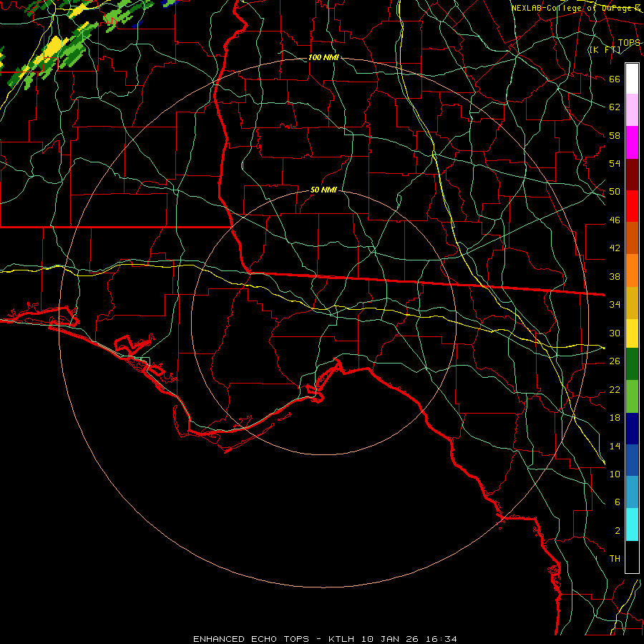Image resolution: width=644 pixels, height=644 pixels.
Task: Select the 38 legend value
Action: click(615, 277)
